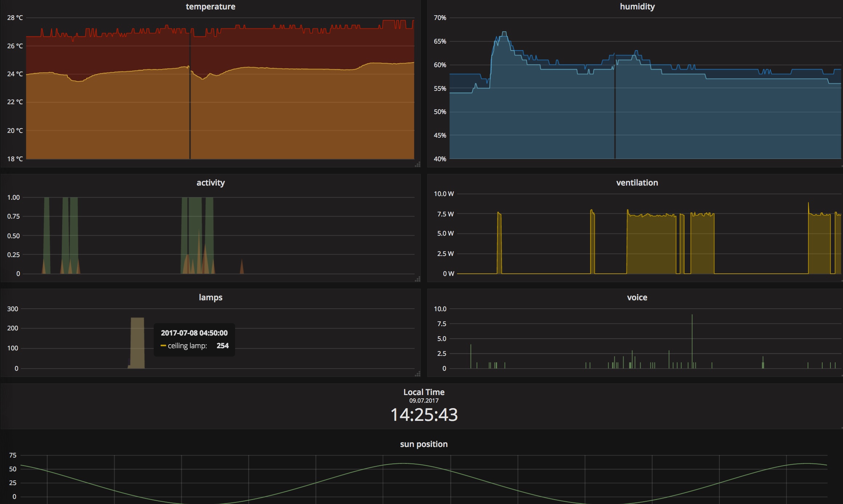Open the activity panel title menu

(210, 183)
